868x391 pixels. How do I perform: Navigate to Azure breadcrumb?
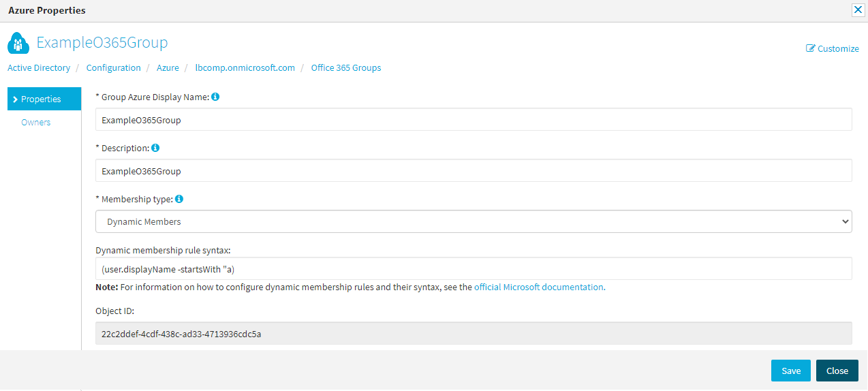(168, 68)
